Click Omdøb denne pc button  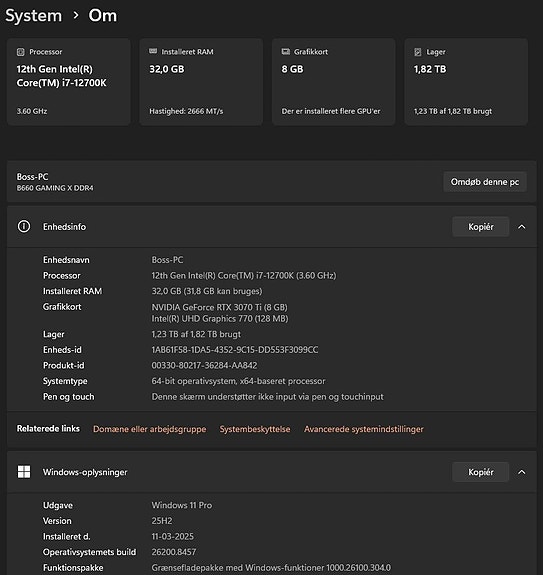(485, 182)
